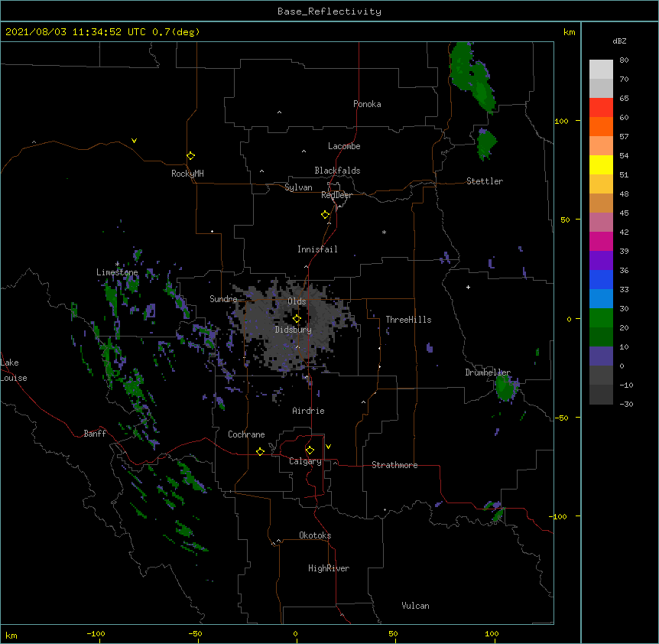The height and width of the screenshot is (644, 659).
Task: Select the Sundre town label
Action: [x=223, y=299]
